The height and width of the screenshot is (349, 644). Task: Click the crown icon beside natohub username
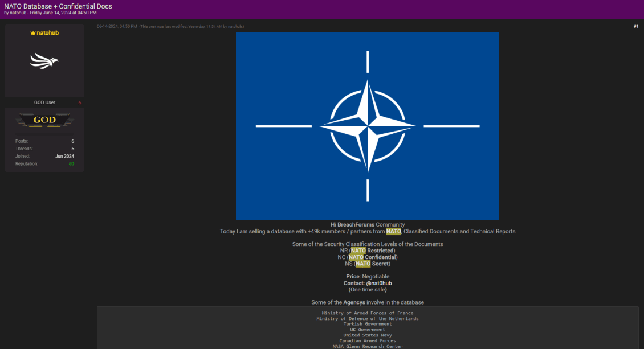pyautogui.click(x=33, y=33)
